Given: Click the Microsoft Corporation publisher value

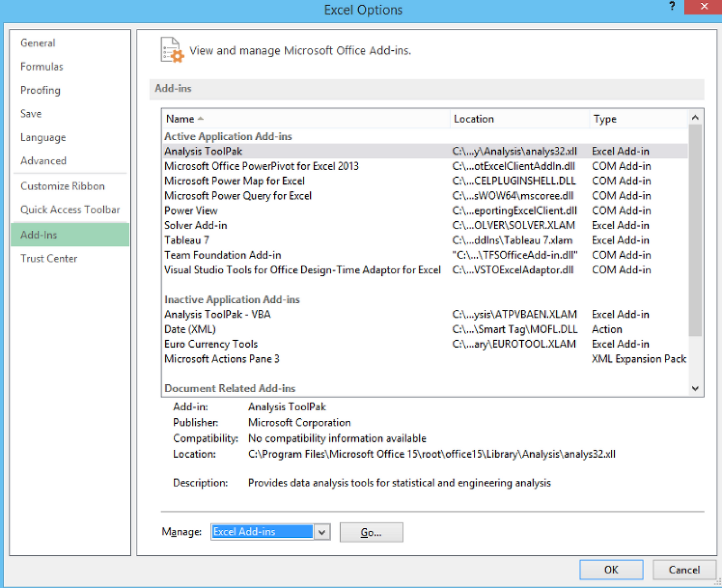Looking at the screenshot, I should tap(299, 423).
